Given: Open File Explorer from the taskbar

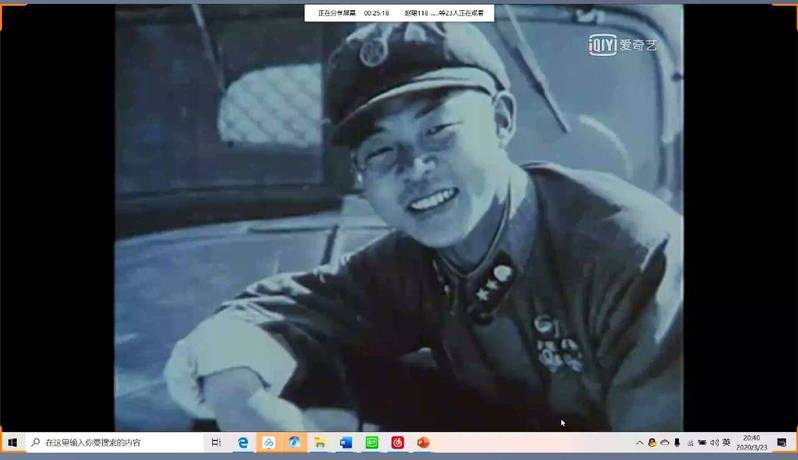Looking at the screenshot, I should 321,442.
